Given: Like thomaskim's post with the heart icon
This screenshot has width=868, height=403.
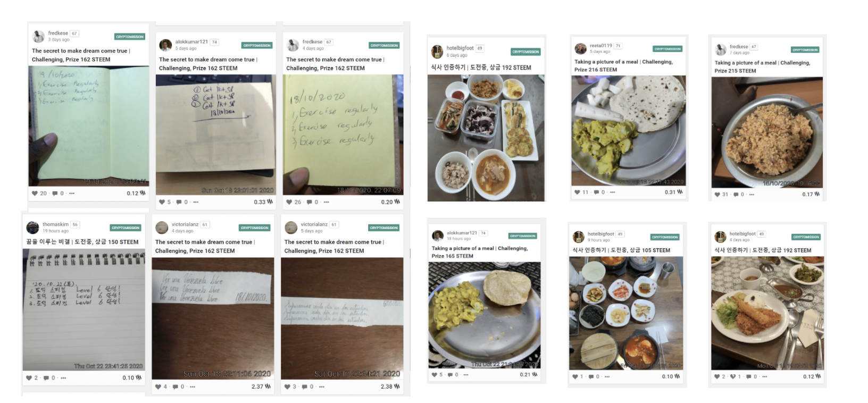Looking at the screenshot, I should [29, 378].
